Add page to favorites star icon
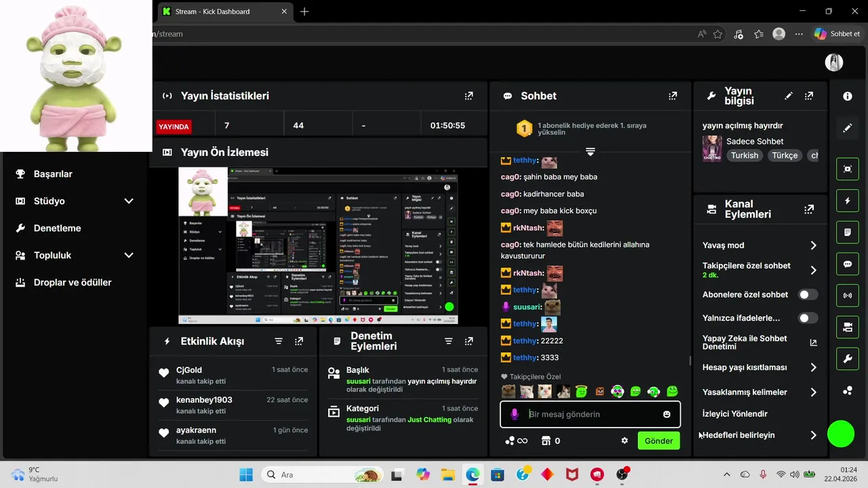This screenshot has width=868, height=488. 717,34
